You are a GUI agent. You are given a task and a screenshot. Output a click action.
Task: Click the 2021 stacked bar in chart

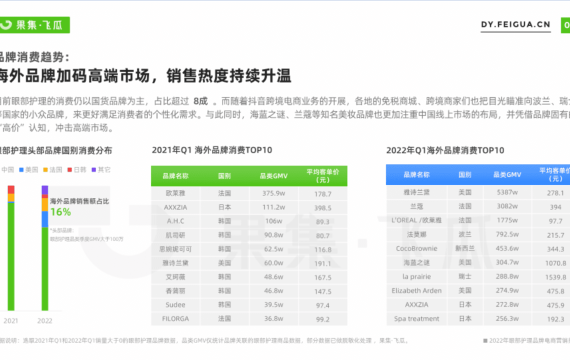point(11,248)
